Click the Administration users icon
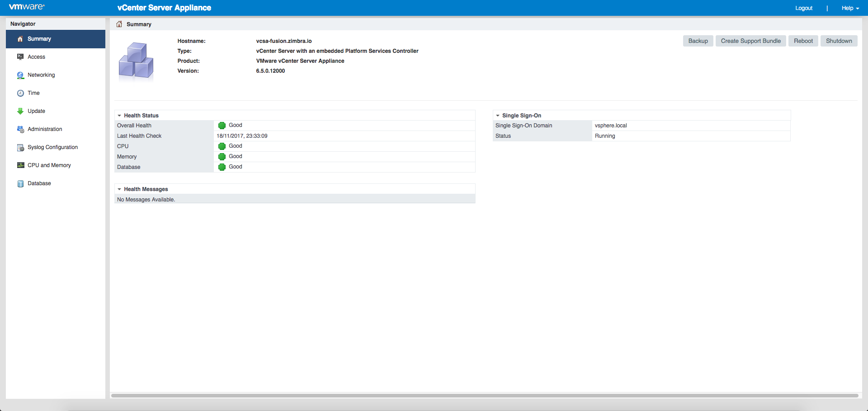This screenshot has height=411, width=868. (20, 129)
